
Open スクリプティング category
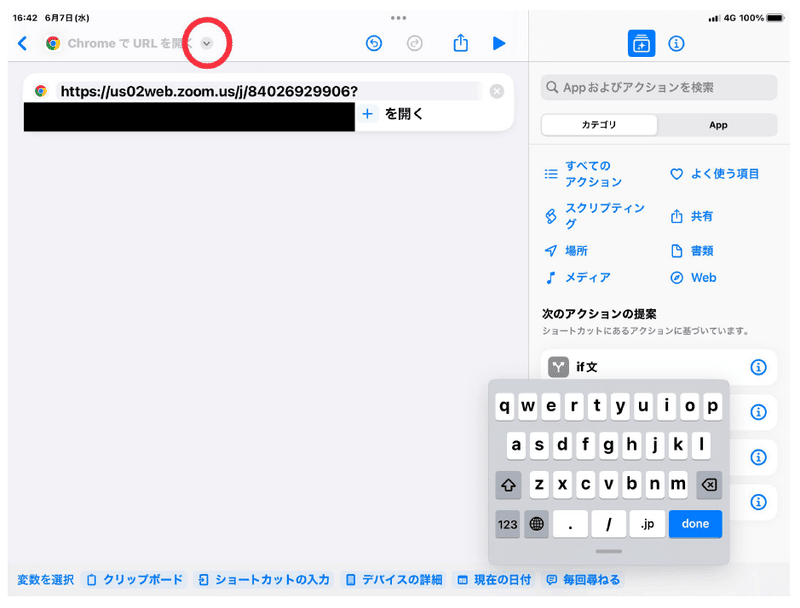tap(594, 216)
